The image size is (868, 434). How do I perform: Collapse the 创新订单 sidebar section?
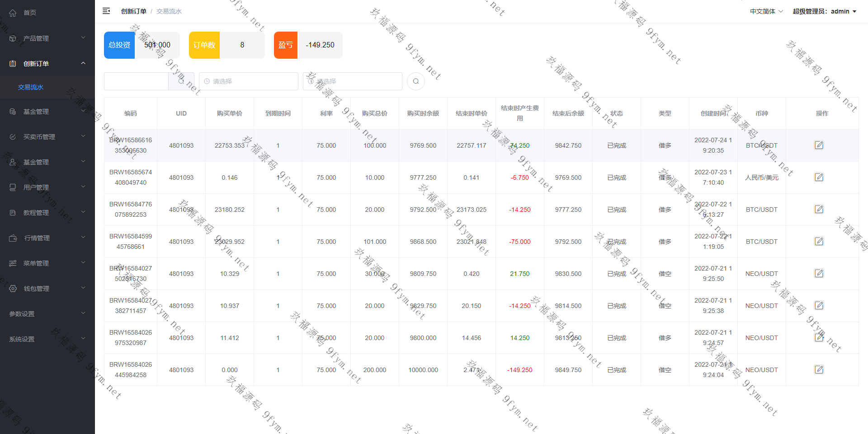tap(83, 63)
